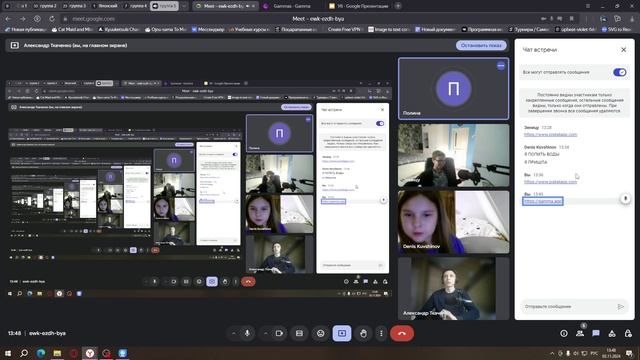Open more options three-dot menu

pos(381,333)
